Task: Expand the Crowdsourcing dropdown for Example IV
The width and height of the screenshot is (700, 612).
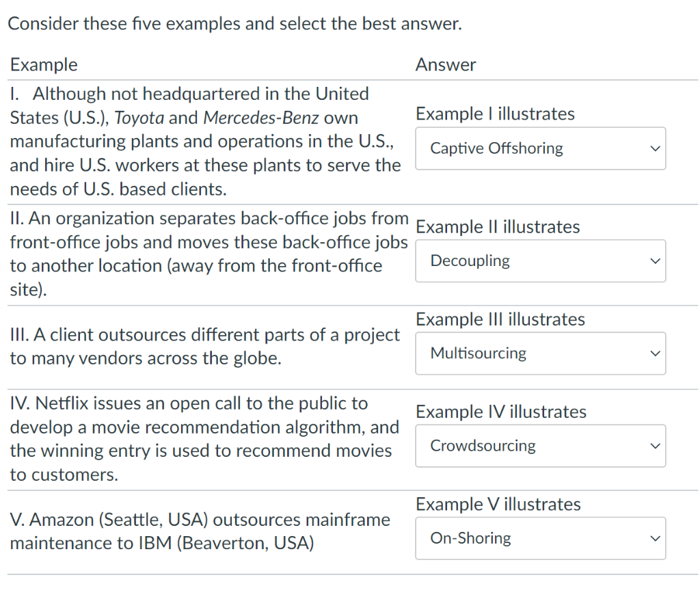Action: 540,446
